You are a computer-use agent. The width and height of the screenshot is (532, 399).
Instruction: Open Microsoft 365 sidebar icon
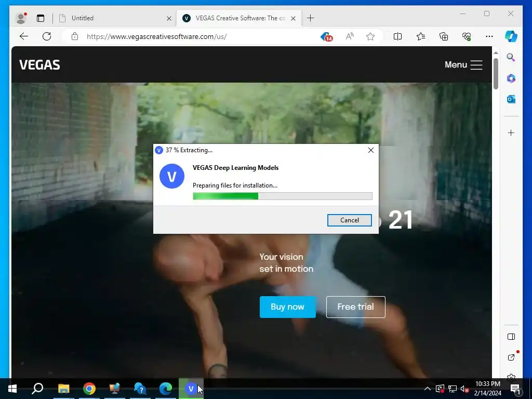pos(511,78)
